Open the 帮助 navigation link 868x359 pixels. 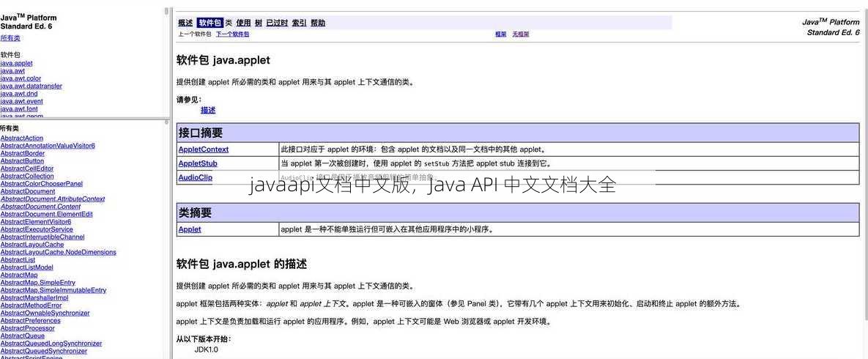(318, 23)
